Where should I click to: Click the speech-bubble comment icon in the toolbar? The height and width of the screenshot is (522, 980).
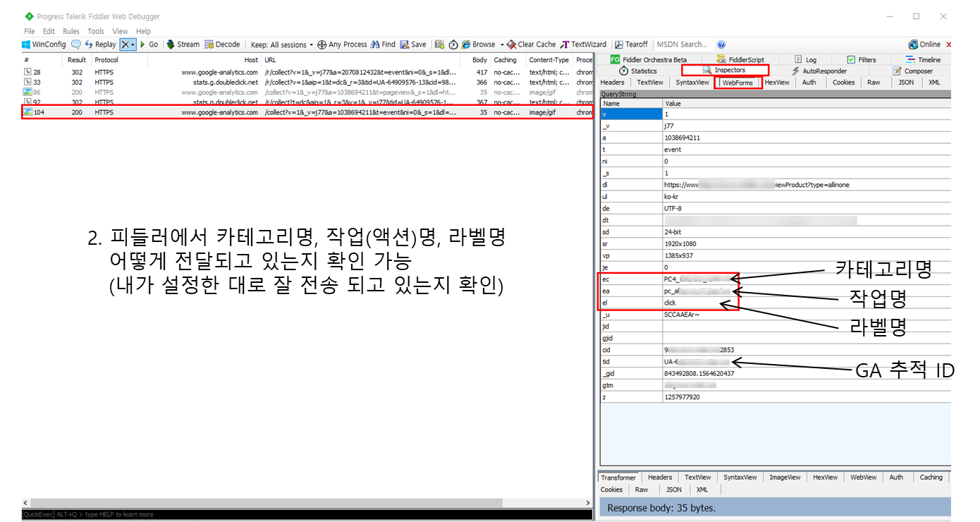point(75,44)
